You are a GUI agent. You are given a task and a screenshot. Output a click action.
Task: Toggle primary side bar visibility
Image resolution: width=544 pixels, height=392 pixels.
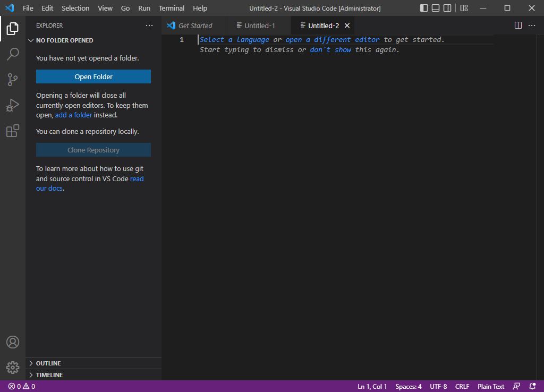point(423,8)
